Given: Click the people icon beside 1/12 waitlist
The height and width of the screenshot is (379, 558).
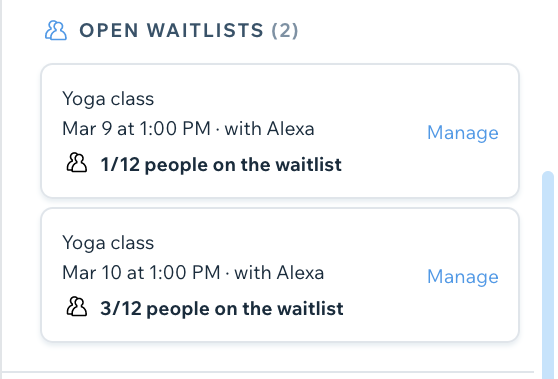Looking at the screenshot, I should pos(77,163).
